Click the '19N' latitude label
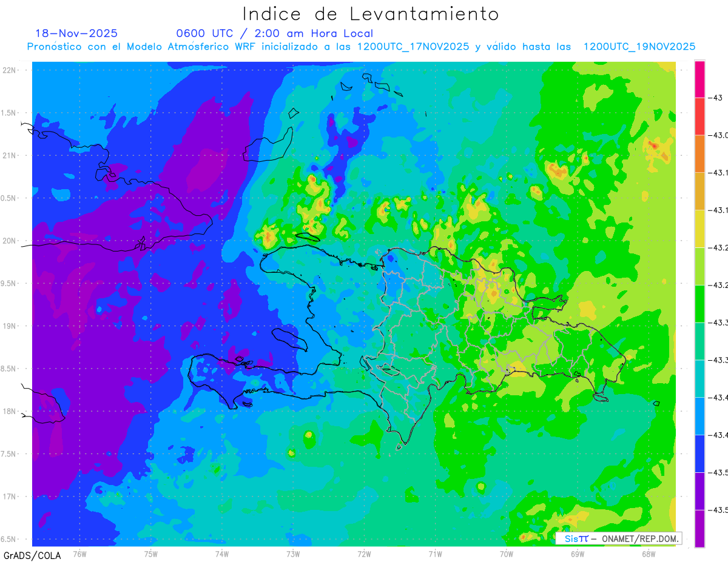Screen dimensions: 728x562 pyautogui.click(x=10, y=326)
